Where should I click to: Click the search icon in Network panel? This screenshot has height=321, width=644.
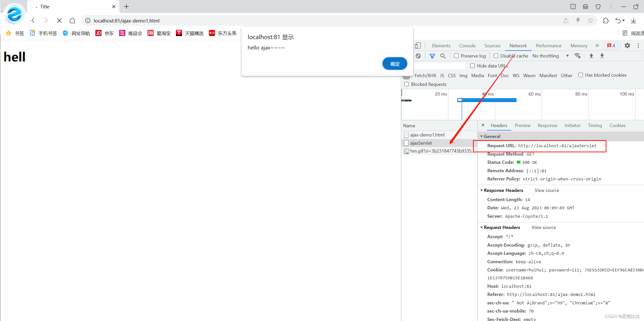pyautogui.click(x=443, y=56)
